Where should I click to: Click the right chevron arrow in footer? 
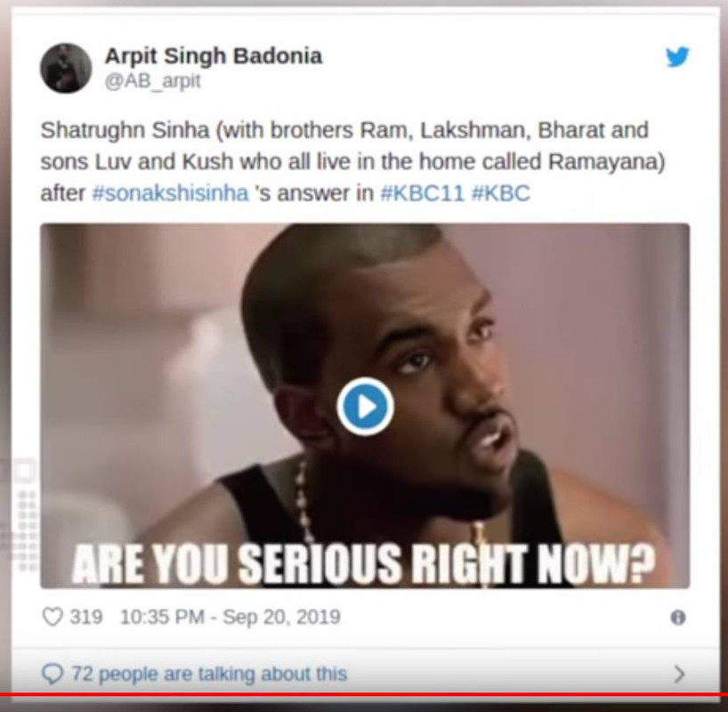[679, 674]
